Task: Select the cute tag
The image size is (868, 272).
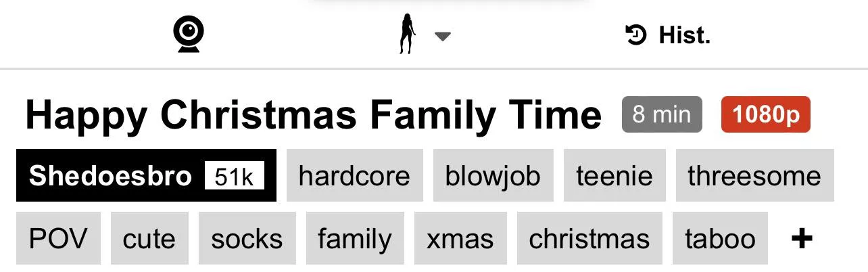Action: (149, 239)
